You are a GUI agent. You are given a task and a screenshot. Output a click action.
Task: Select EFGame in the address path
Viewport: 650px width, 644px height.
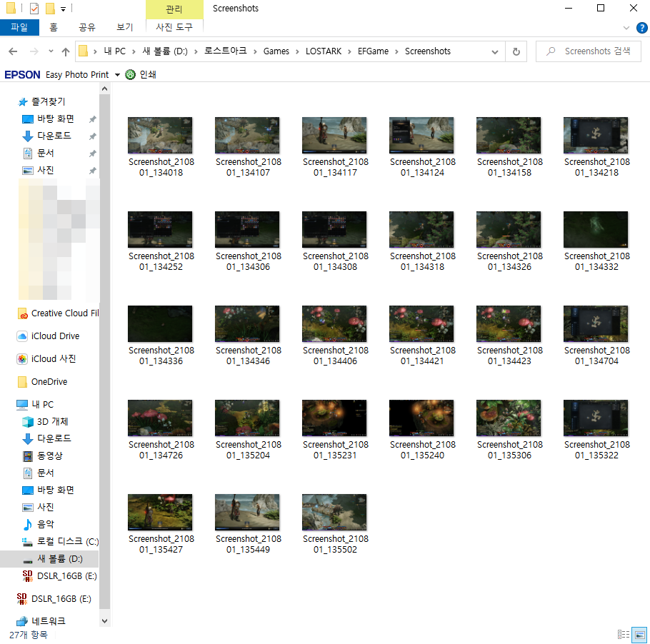373,51
